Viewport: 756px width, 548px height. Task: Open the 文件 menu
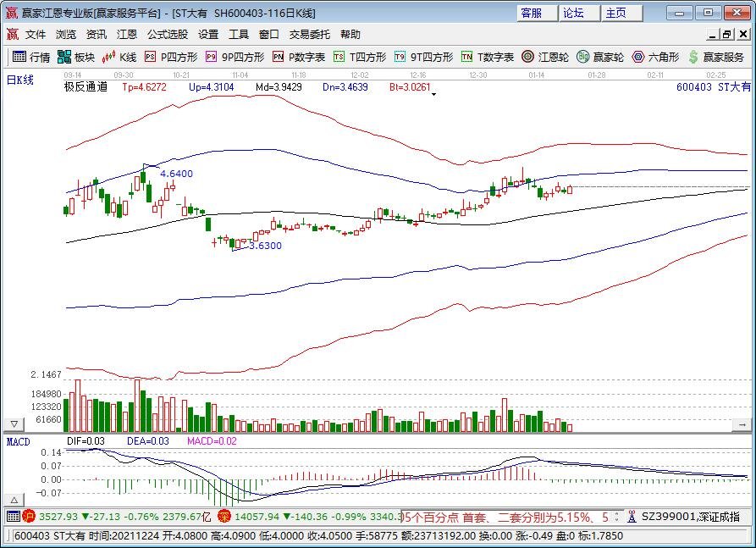(x=36, y=34)
